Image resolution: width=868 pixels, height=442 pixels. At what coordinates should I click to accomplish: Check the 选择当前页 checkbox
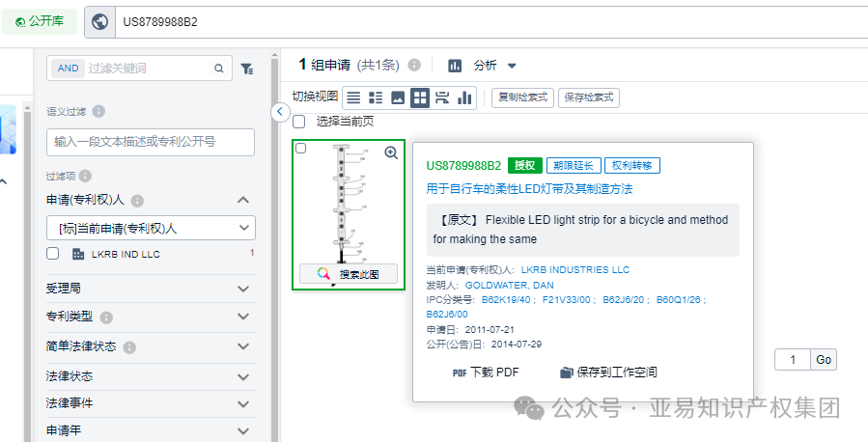point(299,122)
